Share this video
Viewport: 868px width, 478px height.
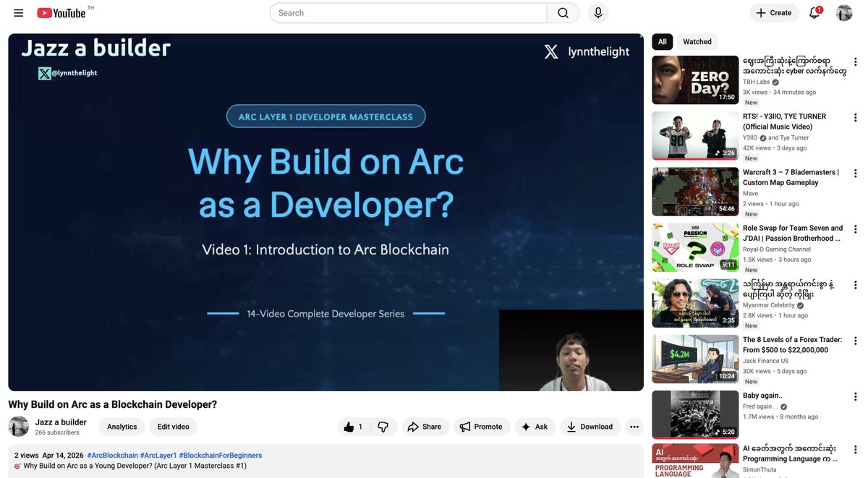point(425,427)
